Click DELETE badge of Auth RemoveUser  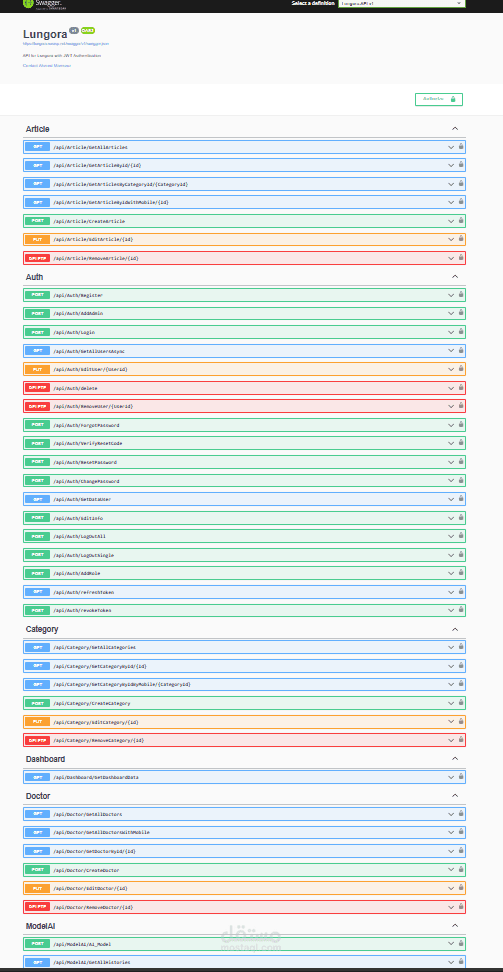point(37,406)
